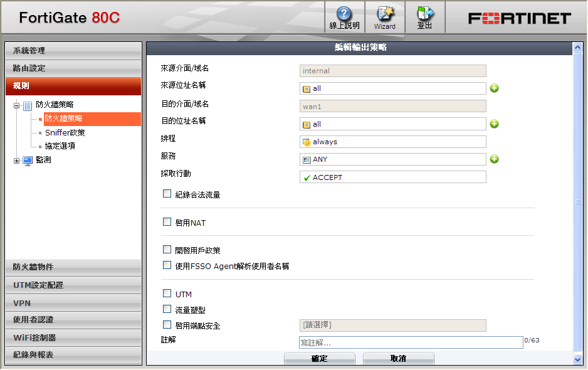Open the 規則 menu section
The width and height of the screenshot is (588, 370).
point(73,87)
